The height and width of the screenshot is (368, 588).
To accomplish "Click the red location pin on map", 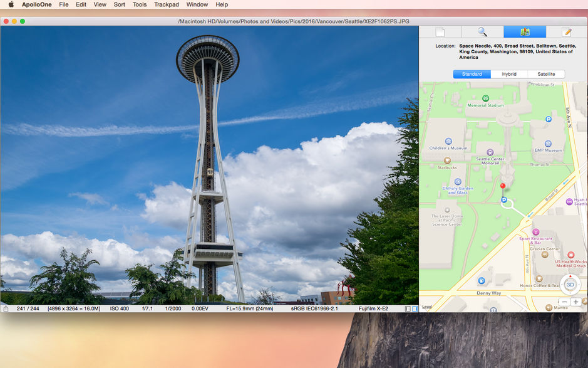I will (502, 186).
